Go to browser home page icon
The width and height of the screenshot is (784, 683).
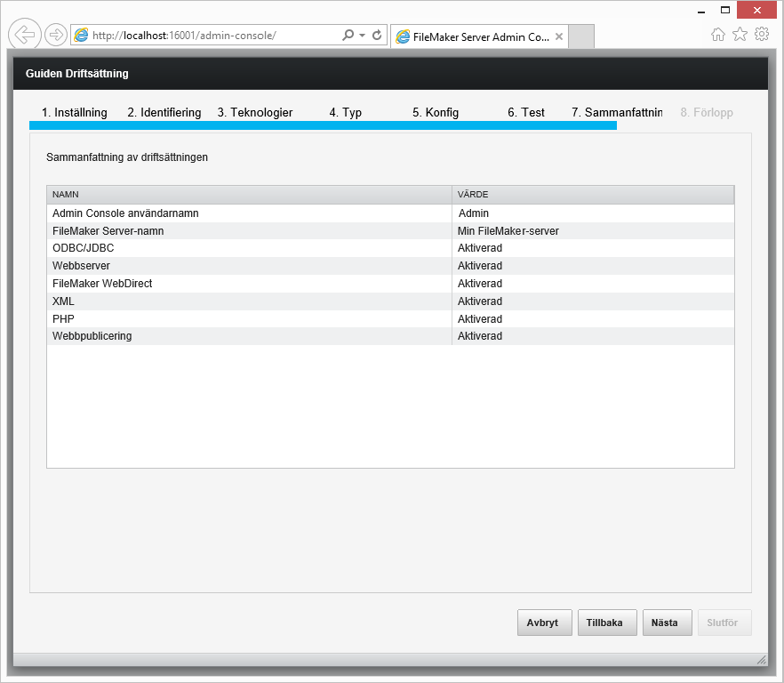[718, 35]
